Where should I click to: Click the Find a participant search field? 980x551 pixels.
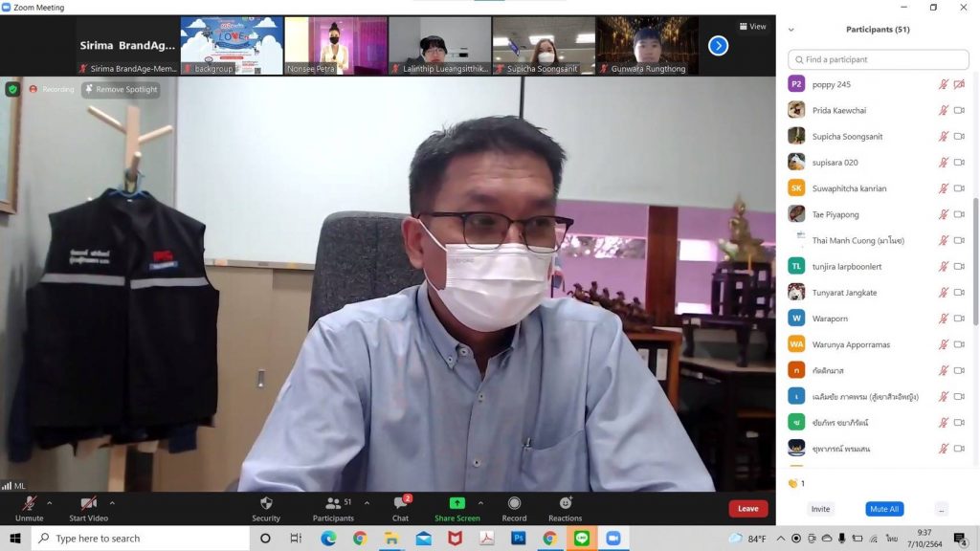pyautogui.click(x=877, y=59)
